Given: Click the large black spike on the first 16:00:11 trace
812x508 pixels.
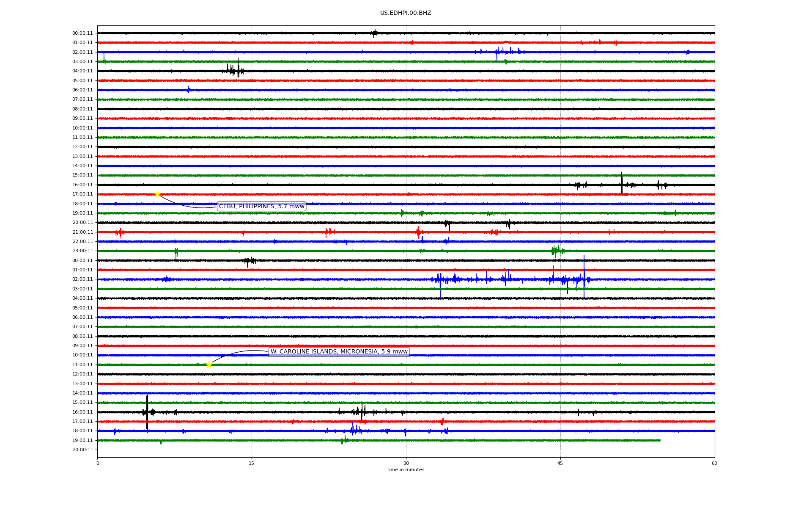Looking at the screenshot, I should pyautogui.click(x=622, y=182).
